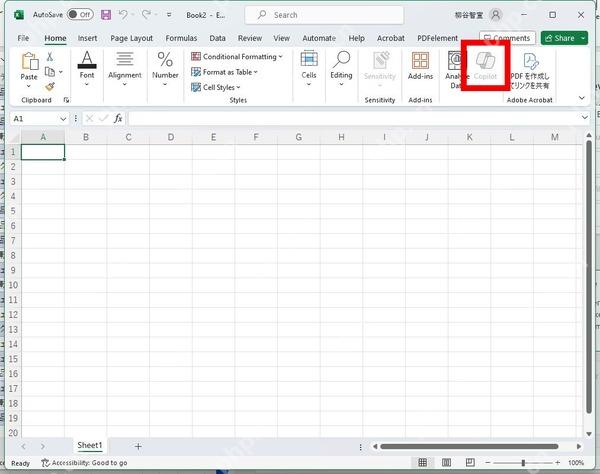The width and height of the screenshot is (600, 474).
Task: Select column header D
Action: (171, 137)
